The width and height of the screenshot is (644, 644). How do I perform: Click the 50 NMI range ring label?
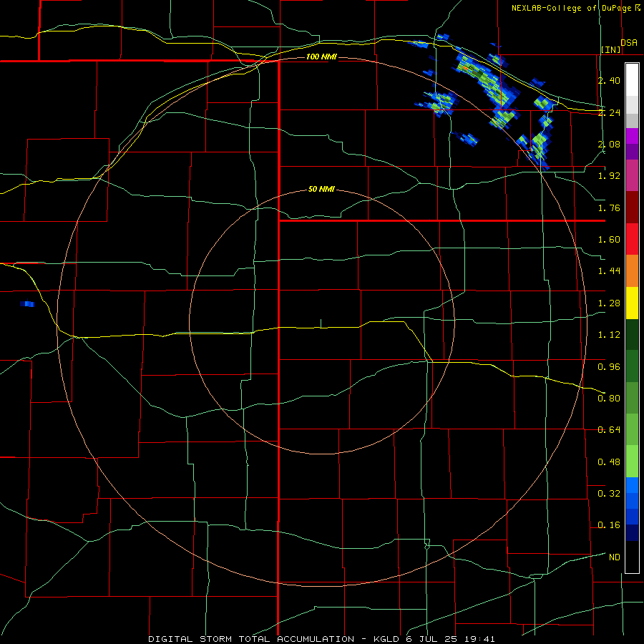tap(321, 190)
